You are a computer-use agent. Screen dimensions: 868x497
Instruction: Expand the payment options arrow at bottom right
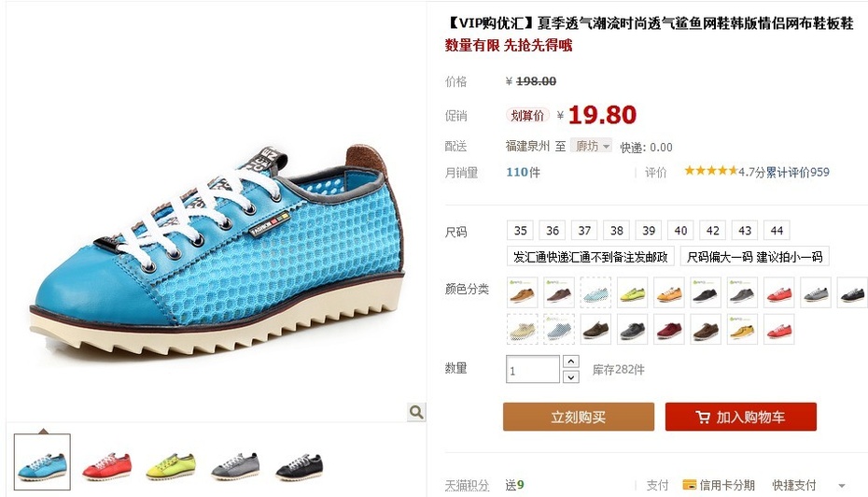click(x=842, y=486)
